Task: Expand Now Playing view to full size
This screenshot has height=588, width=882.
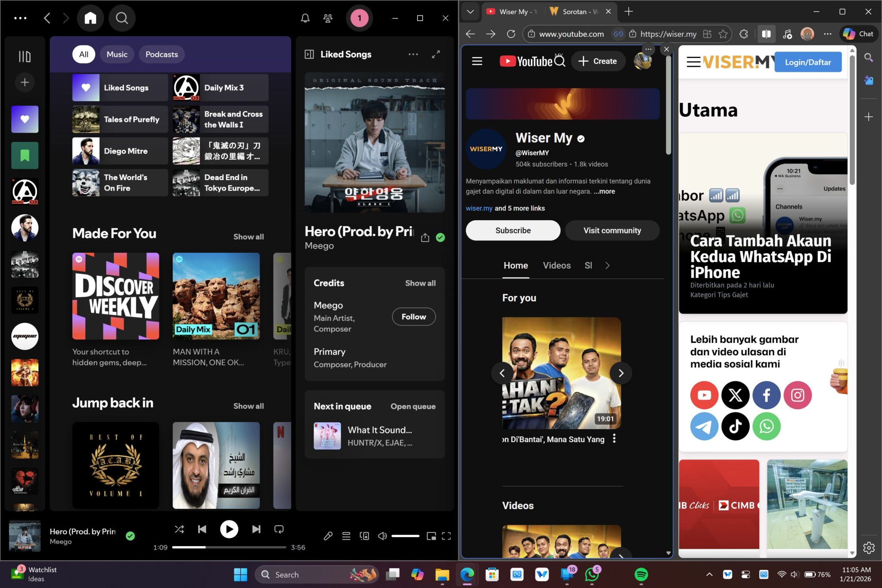Action: 436,54
